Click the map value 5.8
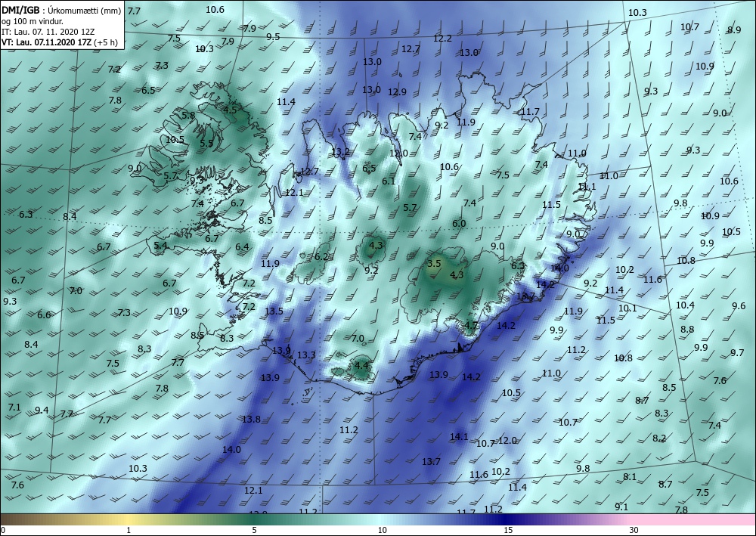 [x=188, y=115]
